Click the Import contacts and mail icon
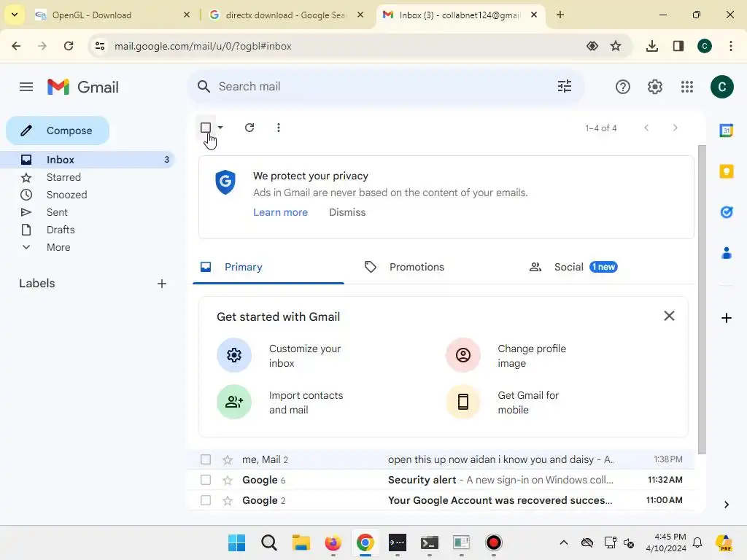This screenshot has height=560, width=747. point(234,402)
